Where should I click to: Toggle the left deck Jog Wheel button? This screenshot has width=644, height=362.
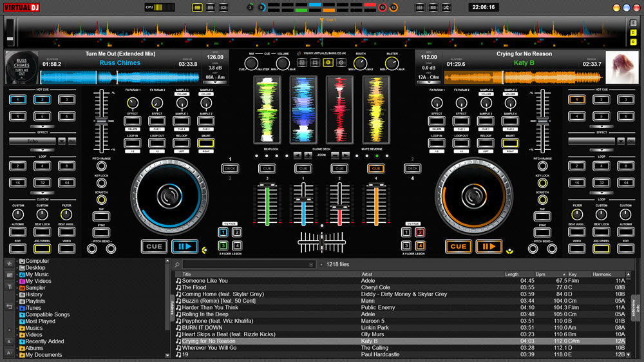pyautogui.click(x=43, y=249)
